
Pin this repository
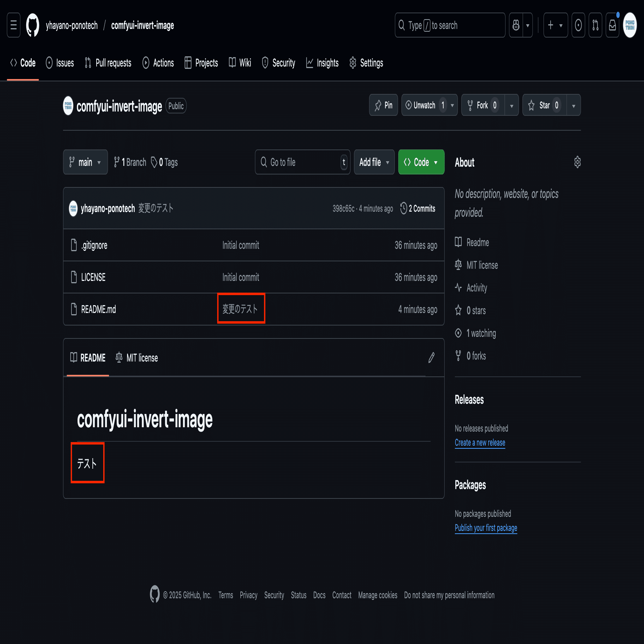383,105
